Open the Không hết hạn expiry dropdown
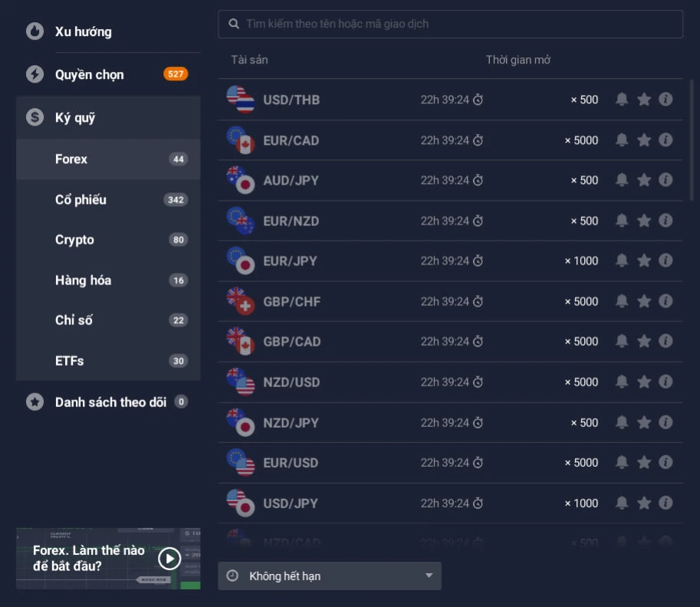 point(330,576)
